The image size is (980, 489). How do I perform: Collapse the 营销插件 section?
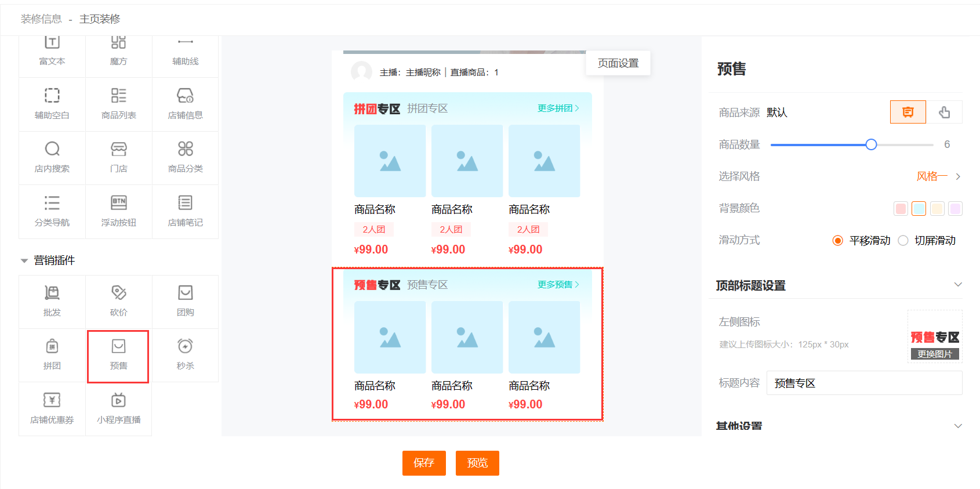24,260
